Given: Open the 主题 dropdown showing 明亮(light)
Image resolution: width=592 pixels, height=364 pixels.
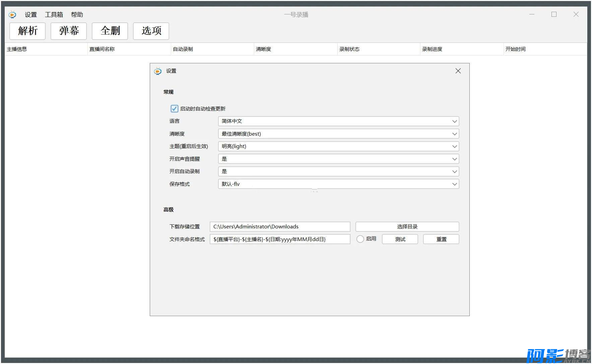Looking at the screenshot, I should (x=338, y=146).
